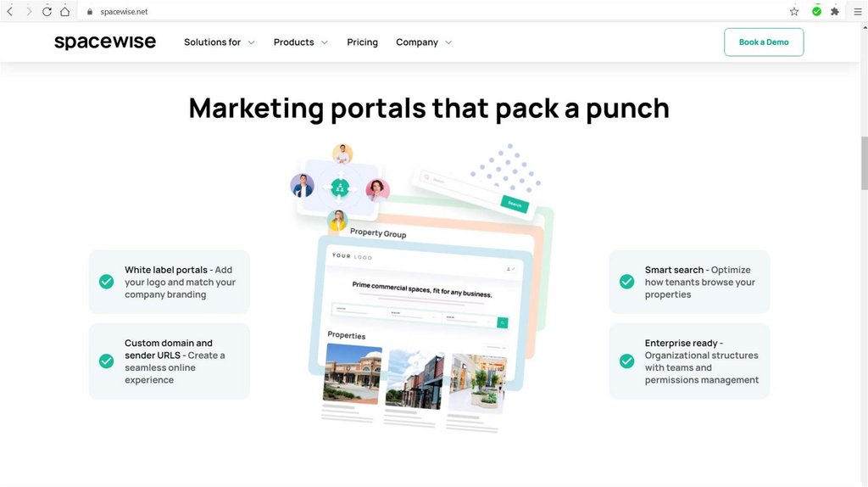Expand the Company chevron arrow

[448, 42]
